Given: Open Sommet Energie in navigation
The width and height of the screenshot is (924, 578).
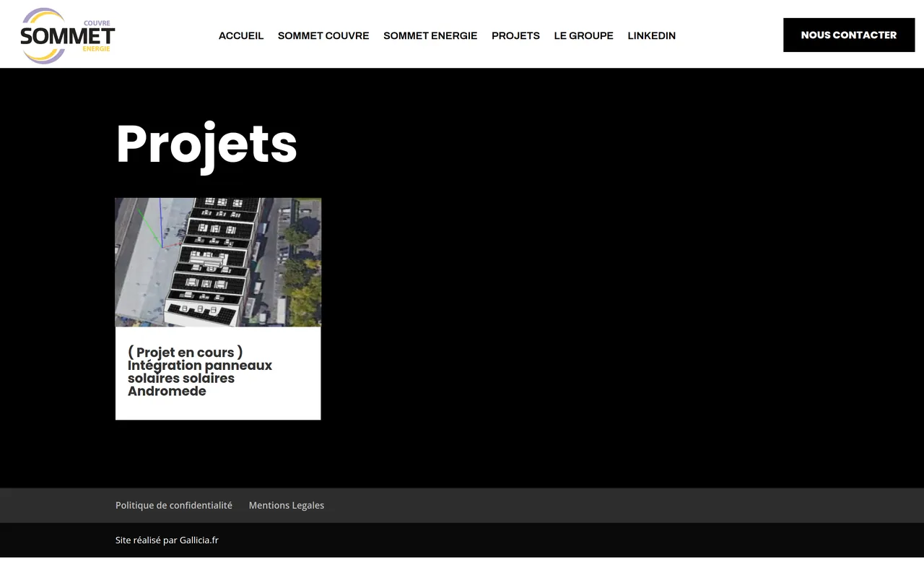Looking at the screenshot, I should 430,35.
